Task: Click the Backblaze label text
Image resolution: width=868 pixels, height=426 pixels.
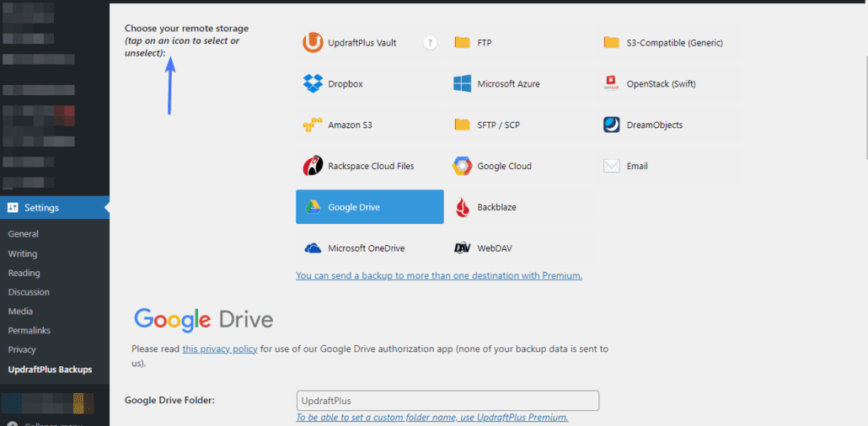Action: click(496, 207)
